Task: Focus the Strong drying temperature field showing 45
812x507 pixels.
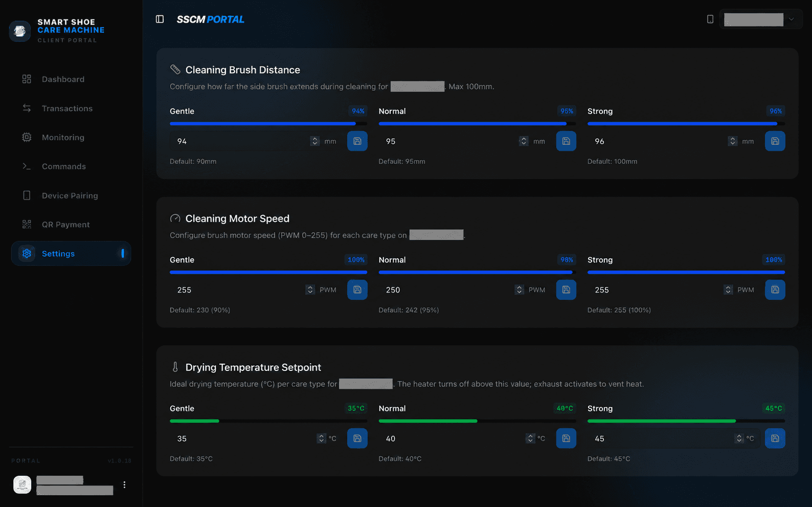Action: [x=673, y=438]
